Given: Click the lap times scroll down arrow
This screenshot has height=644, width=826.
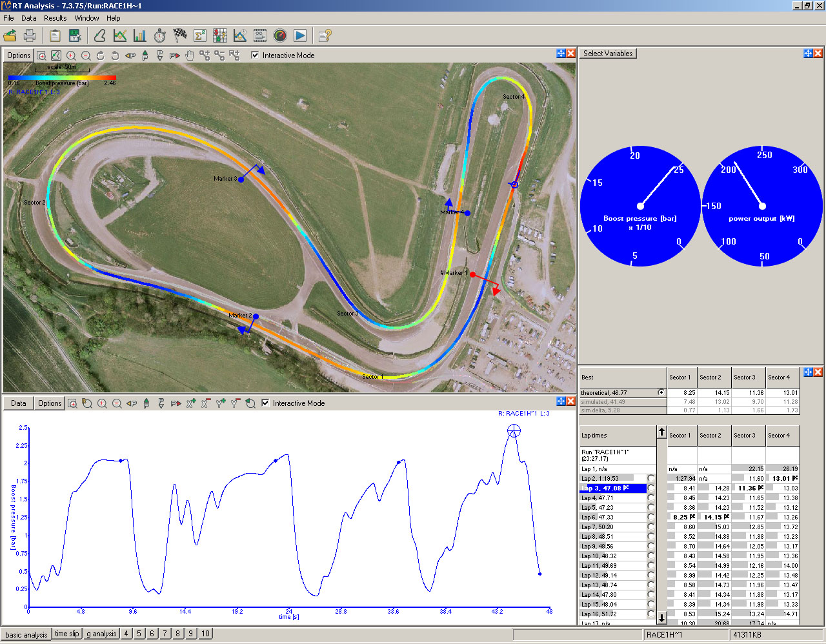Looking at the screenshot, I should tap(661, 618).
